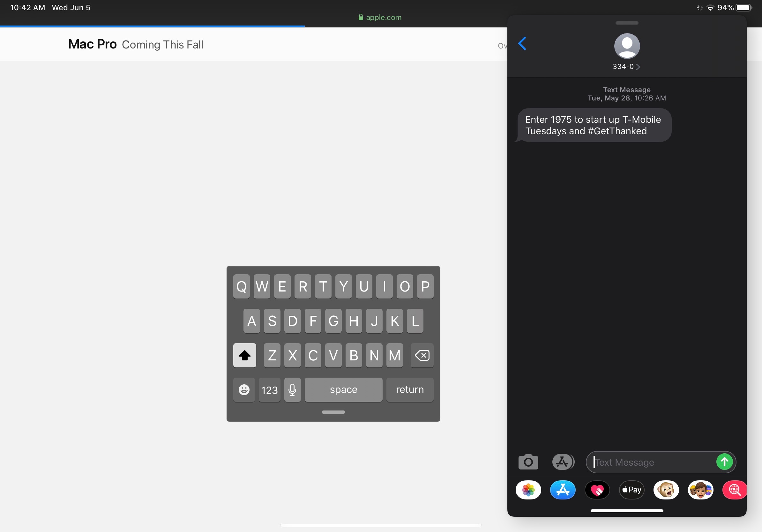This screenshot has width=762, height=532.
Task: Send the message with the green arrow
Action: [x=724, y=462]
